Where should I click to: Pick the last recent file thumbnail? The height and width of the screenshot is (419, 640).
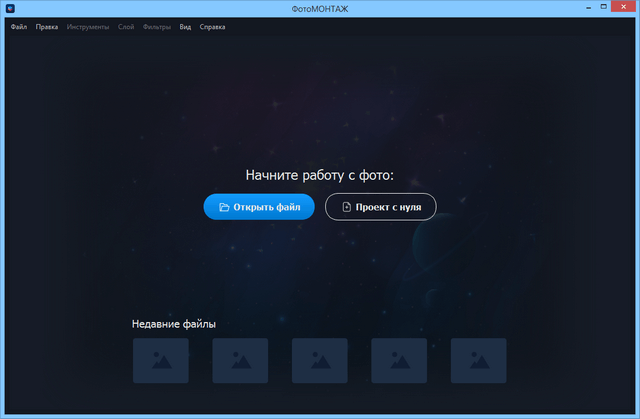(478, 360)
